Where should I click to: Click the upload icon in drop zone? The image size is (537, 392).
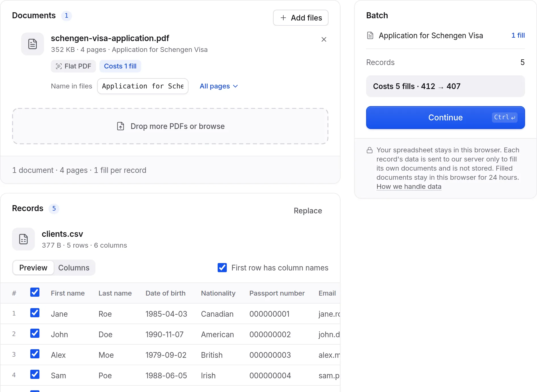click(121, 126)
